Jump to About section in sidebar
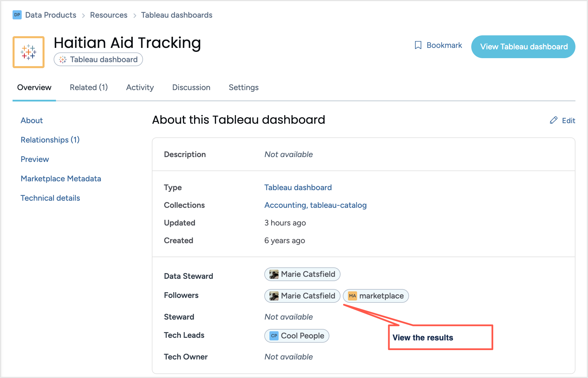This screenshot has height=378, width=588. (32, 120)
